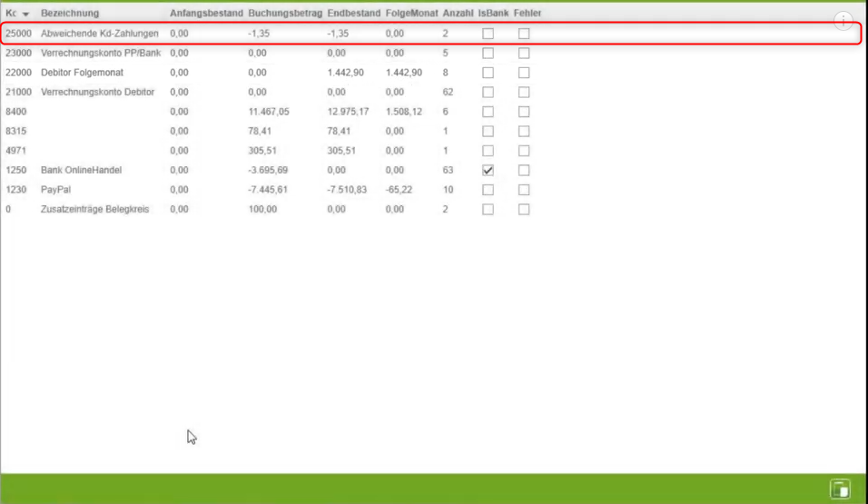868x504 pixels.
Task: Enable IsBank for Debitor Folgemonat
Action: (488, 73)
